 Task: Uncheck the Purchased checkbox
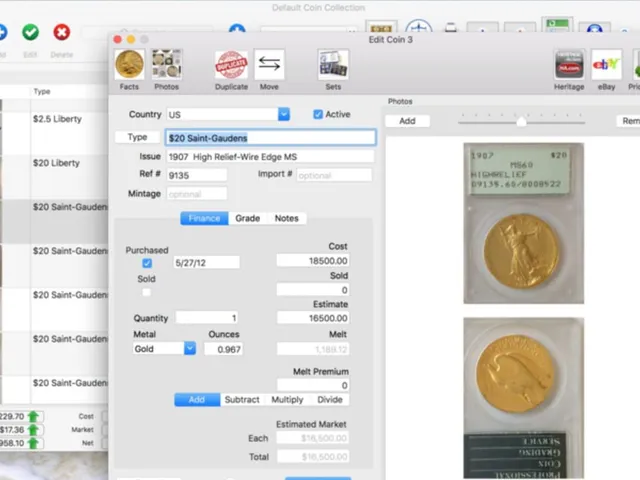click(x=147, y=263)
